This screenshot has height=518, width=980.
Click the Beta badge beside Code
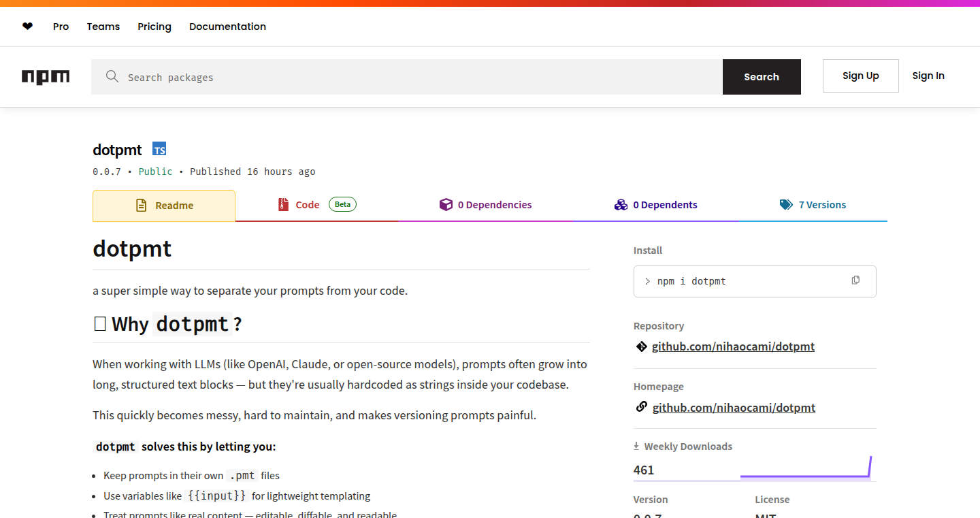point(342,204)
